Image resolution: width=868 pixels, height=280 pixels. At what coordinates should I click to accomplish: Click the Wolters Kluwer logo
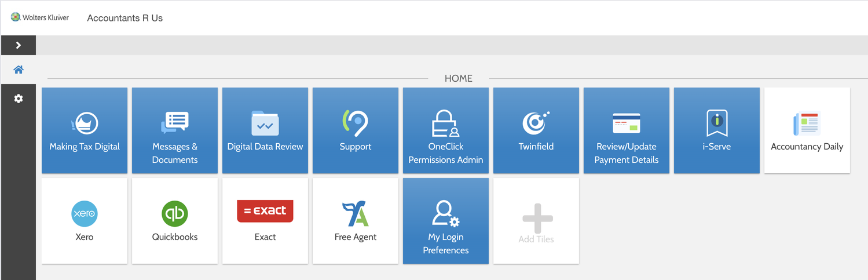tap(40, 17)
